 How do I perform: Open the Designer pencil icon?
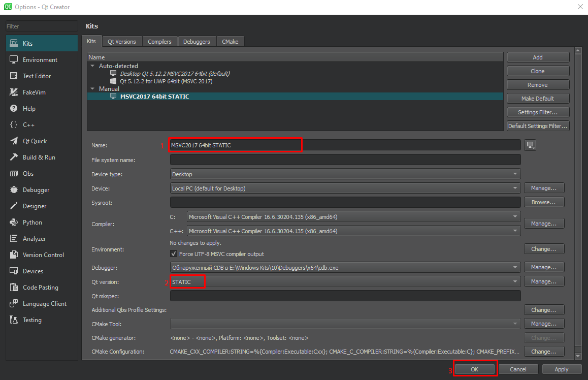pyautogui.click(x=14, y=206)
